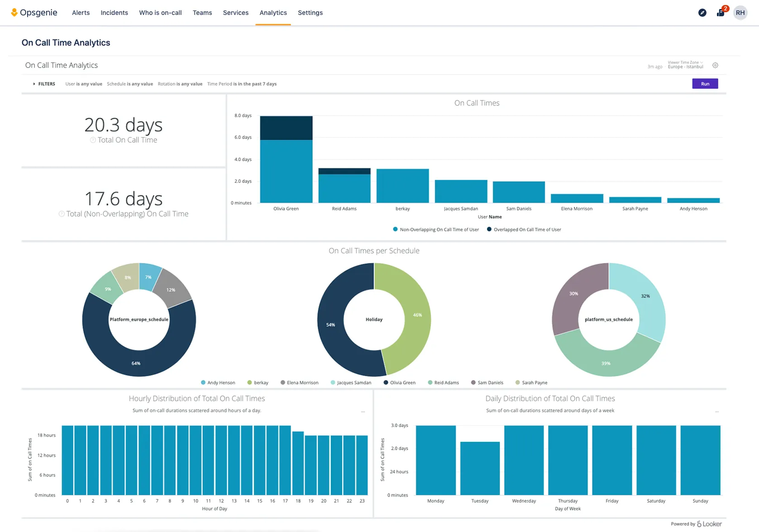759x532 pixels.
Task: Click the Run button
Action: tap(705, 84)
